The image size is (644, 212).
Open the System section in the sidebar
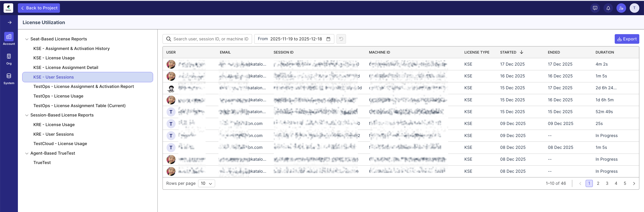pos(9,78)
